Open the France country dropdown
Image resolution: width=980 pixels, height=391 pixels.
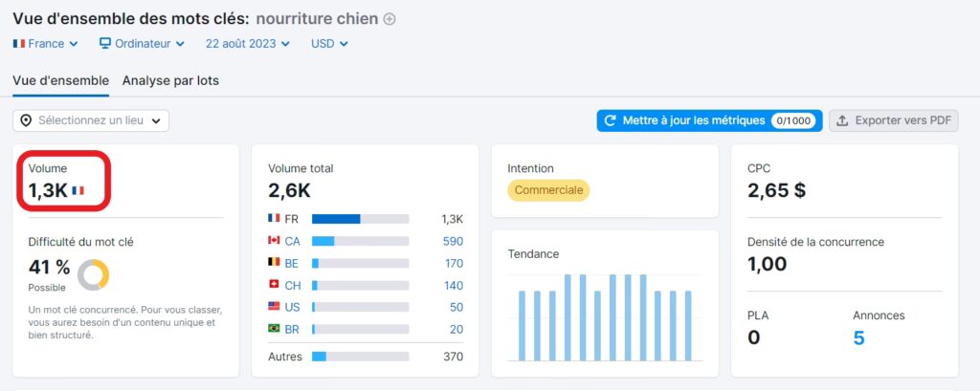coord(46,44)
